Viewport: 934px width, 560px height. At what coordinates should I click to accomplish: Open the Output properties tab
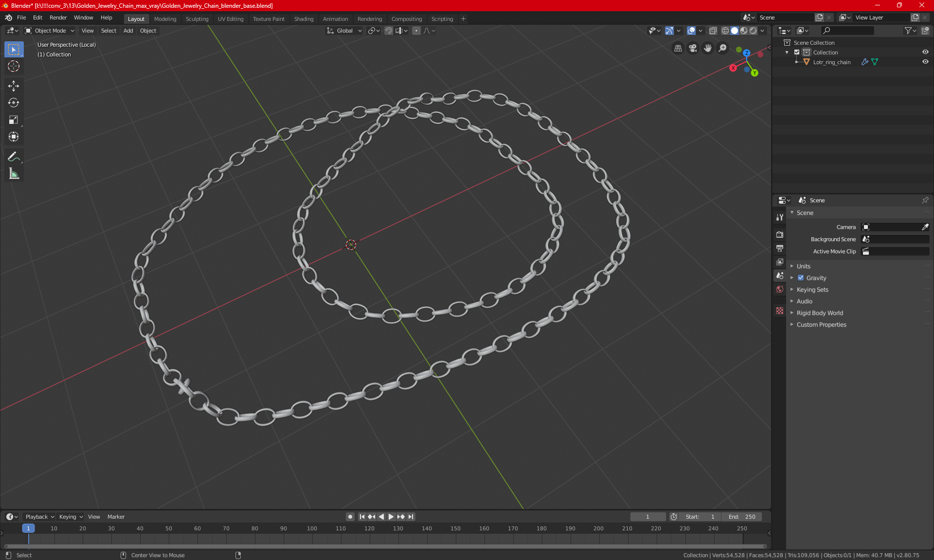pyautogui.click(x=780, y=248)
